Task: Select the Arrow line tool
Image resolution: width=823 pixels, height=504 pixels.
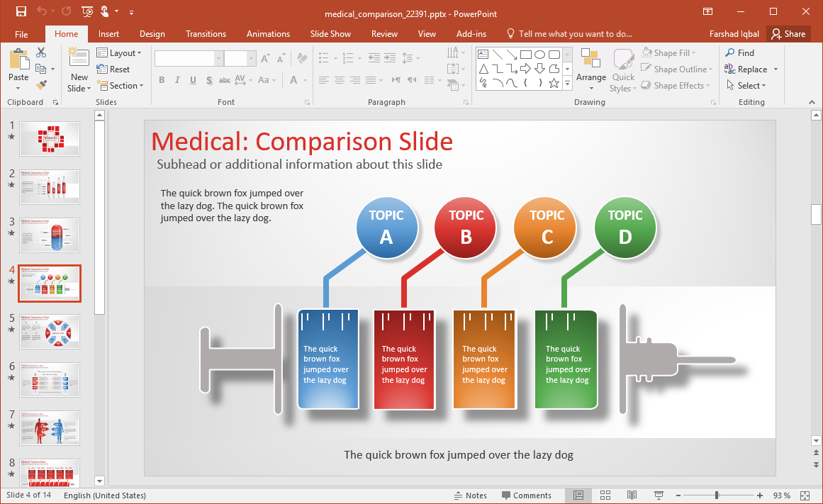Action: [x=512, y=54]
